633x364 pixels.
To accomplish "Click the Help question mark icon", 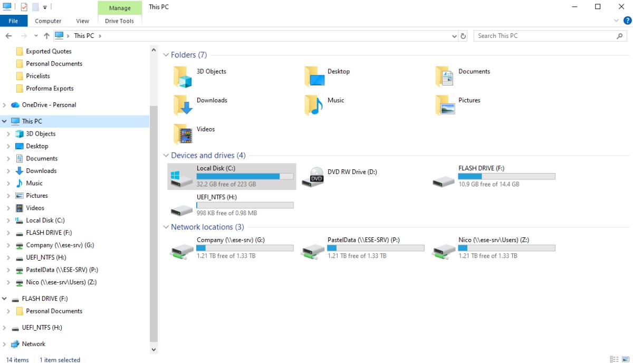I will pyautogui.click(x=627, y=21).
